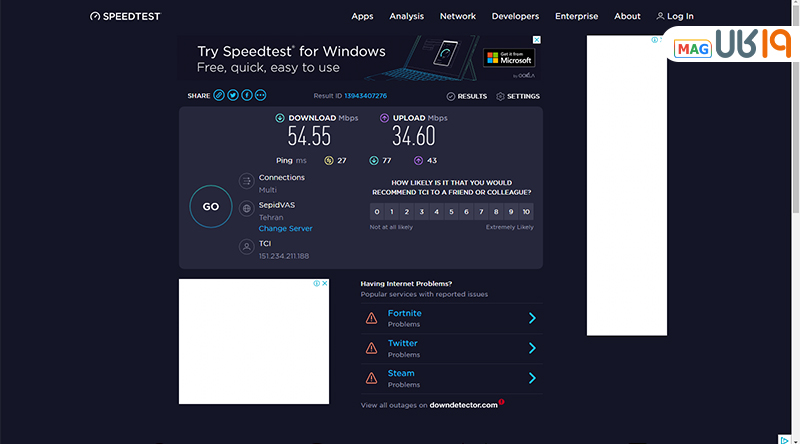Click the ISP user icon next to TCI
This screenshot has height=444, width=800.
246,247
